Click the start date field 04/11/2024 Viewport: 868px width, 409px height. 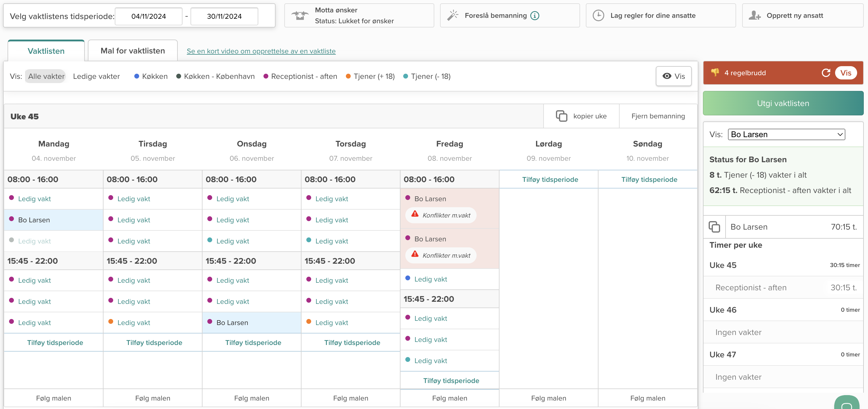(x=148, y=16)
